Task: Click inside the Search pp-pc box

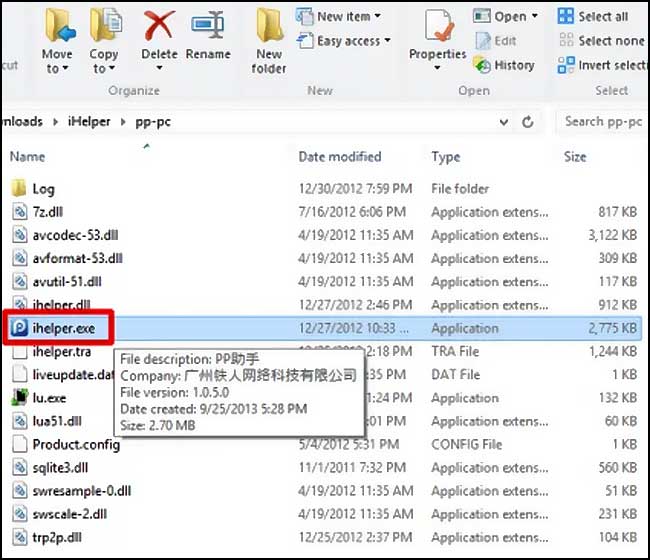Action: (602, 122)
